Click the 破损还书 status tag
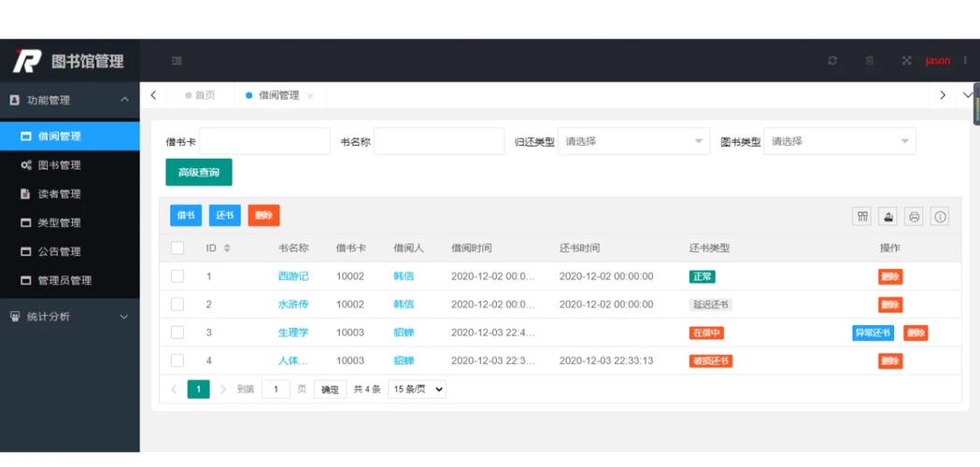Screen dimensions: 980x467 pos(711,361)
